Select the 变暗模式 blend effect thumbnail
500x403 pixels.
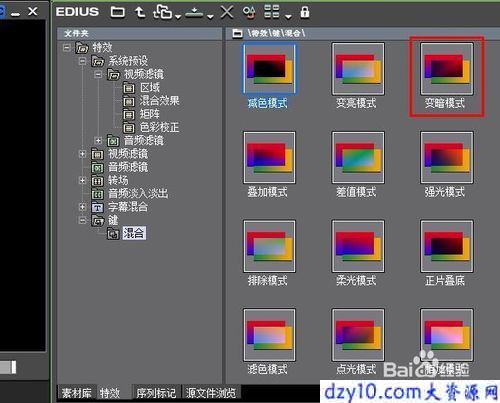pyautogui.click(x=447, y=69)
